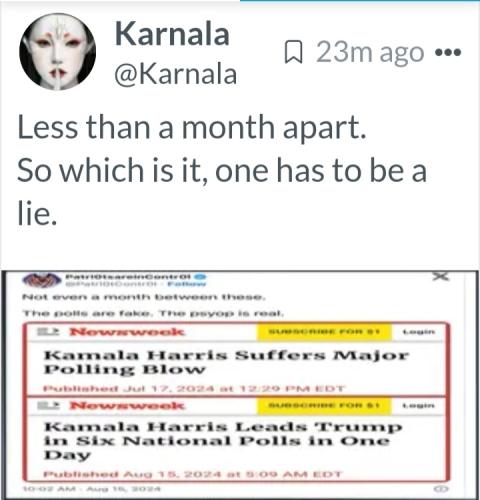This screenshot has height=500, width=480.
Task: Click the verified badge on embedded tweet
Action: 201,276
